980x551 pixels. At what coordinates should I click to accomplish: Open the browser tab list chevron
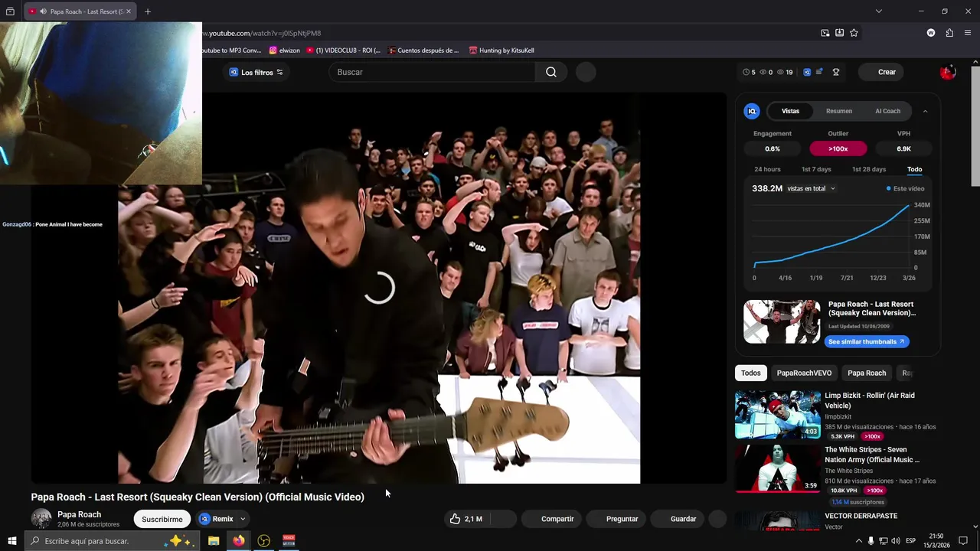[879, 11]
